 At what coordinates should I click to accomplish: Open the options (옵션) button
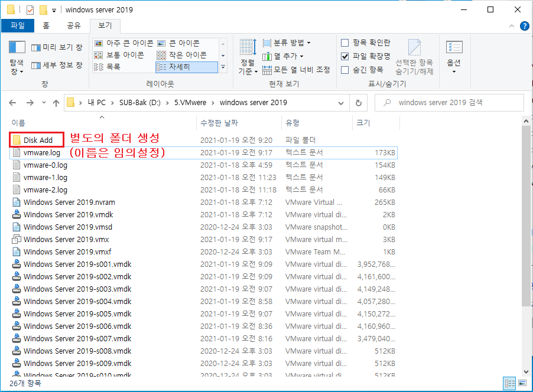pyautogui.click(x=454, y=57)
